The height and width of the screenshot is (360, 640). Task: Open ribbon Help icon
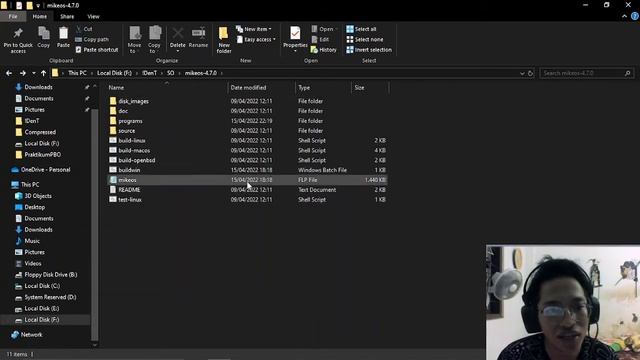click(x=635, y=16)
